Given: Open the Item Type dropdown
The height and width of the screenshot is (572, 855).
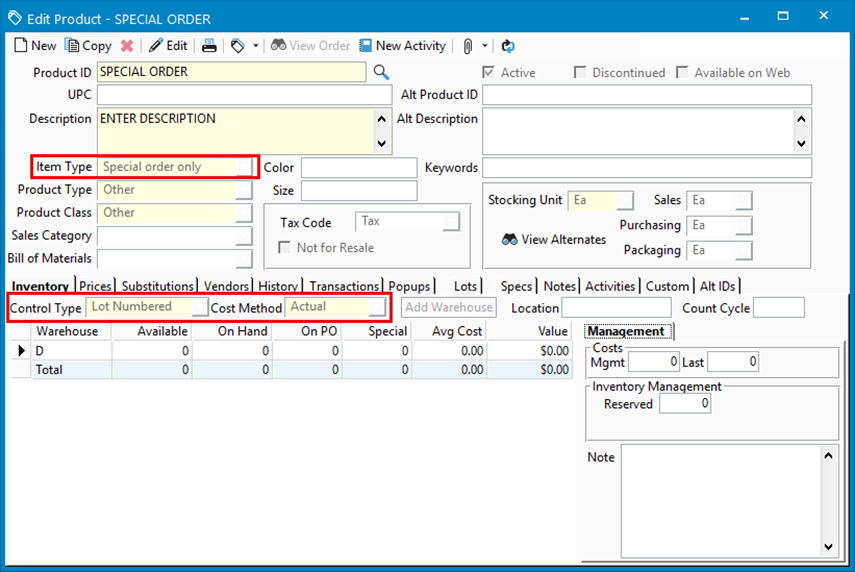Looking at the screenshot, I should point(244,168).
